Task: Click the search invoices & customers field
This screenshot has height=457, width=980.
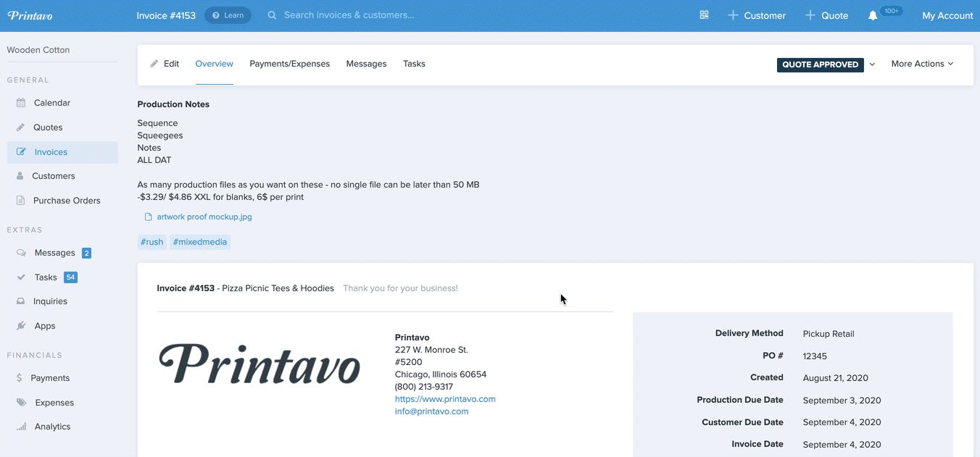Action: coord(349,15)
